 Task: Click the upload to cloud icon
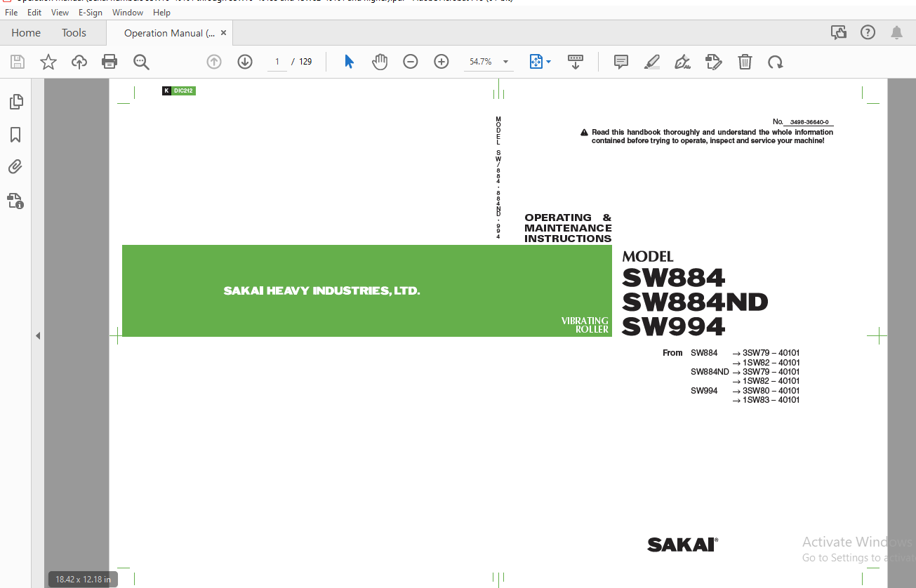point(79,62)
